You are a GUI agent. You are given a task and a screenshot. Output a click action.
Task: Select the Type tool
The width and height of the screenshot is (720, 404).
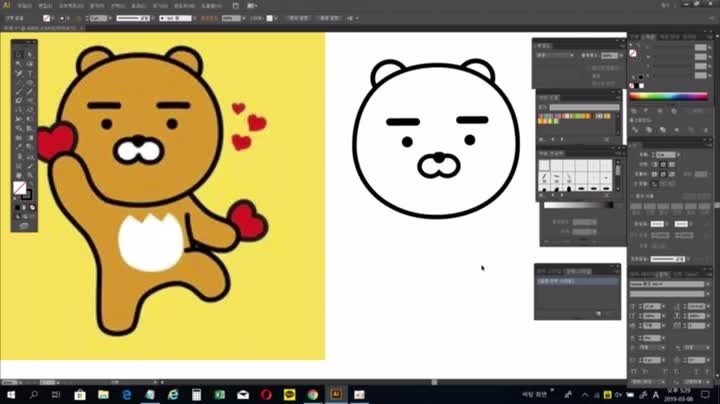29,73
